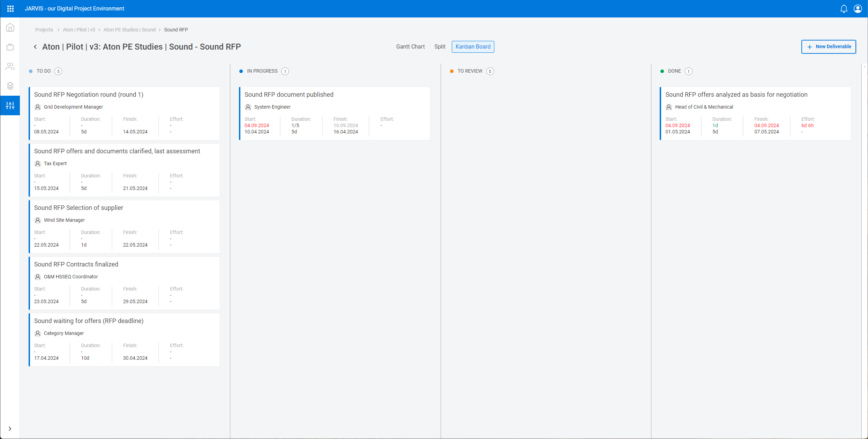
Task: Click the Sound RFP breadcrumb
Action: pos(176,30)
